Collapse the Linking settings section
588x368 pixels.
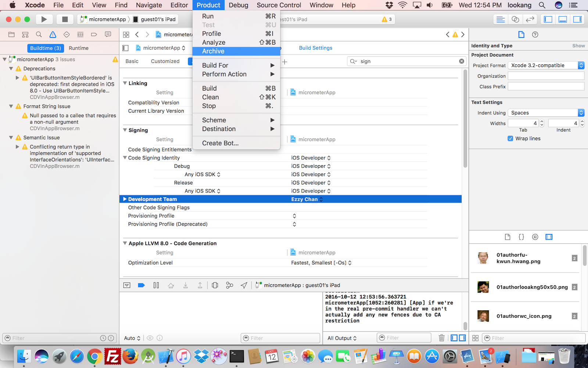pyautogui.click(x=125, y=83)
